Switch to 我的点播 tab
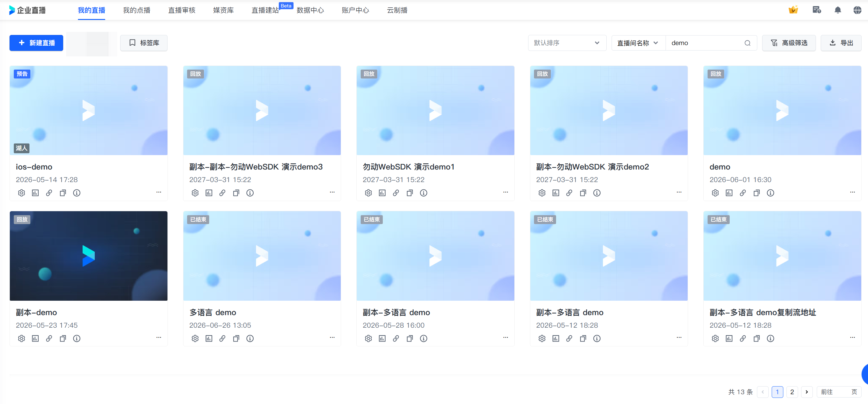Viewport: 868px width, 404px height. pyautogui.click(x=136, y=10)
